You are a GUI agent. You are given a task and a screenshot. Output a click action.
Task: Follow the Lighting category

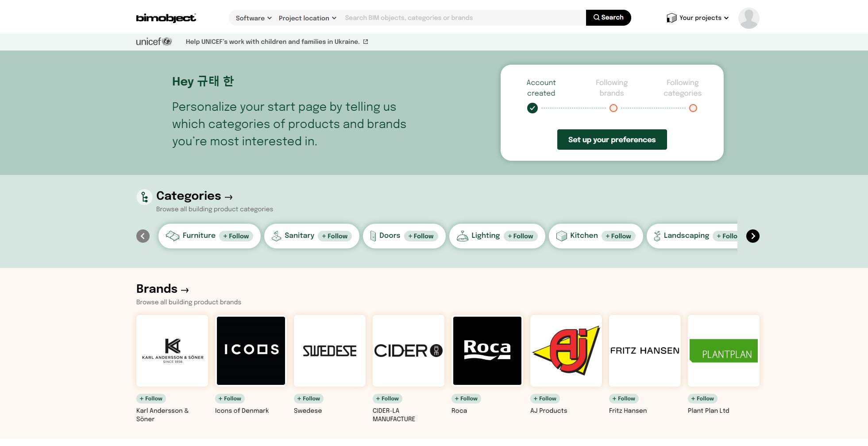point(521,236)
